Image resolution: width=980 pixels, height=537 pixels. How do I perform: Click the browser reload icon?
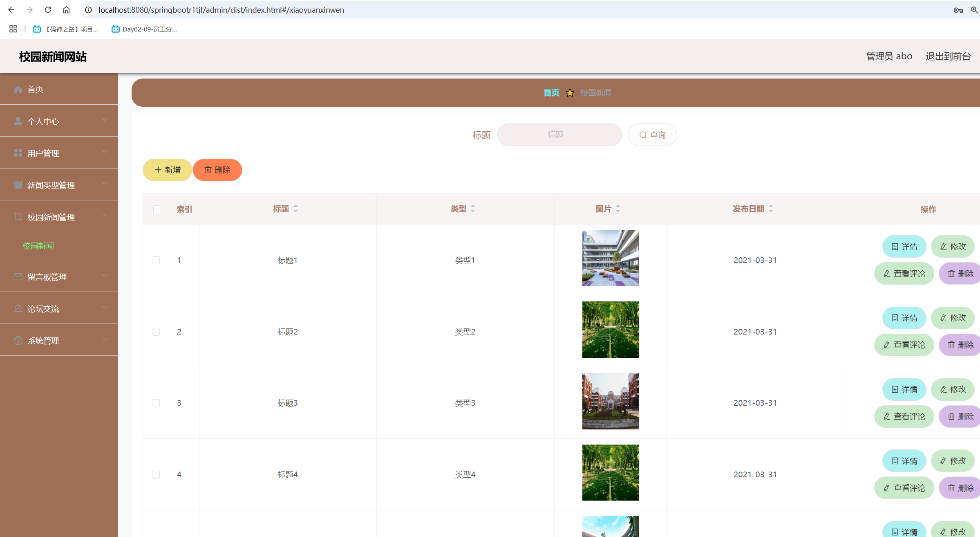48,10
